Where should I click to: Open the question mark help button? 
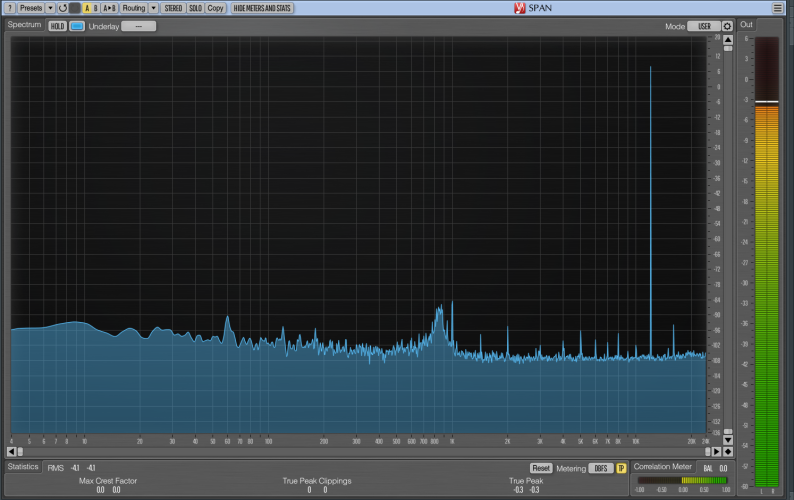[x=9, y=8]
